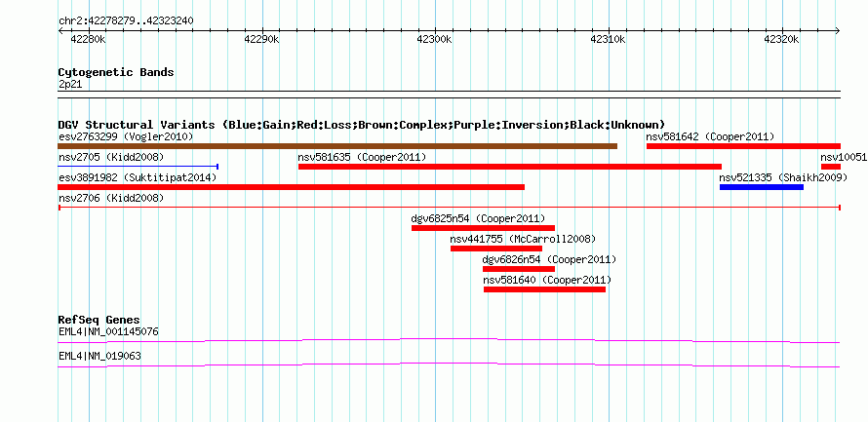Click the right arrowhead of the ruler

point(838,31)
